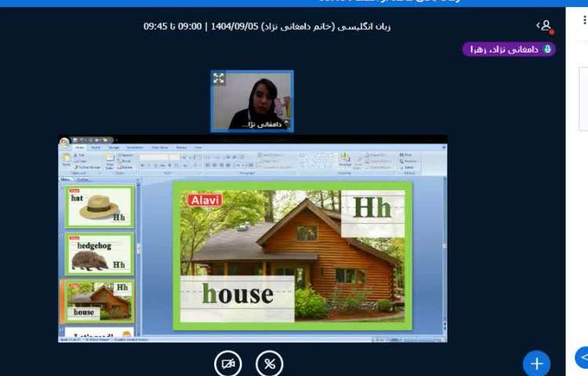Image resolution: width=588 pixels, height=376 pixels.
Task: Click the house word box on the slide
Action: click(238, 299)
